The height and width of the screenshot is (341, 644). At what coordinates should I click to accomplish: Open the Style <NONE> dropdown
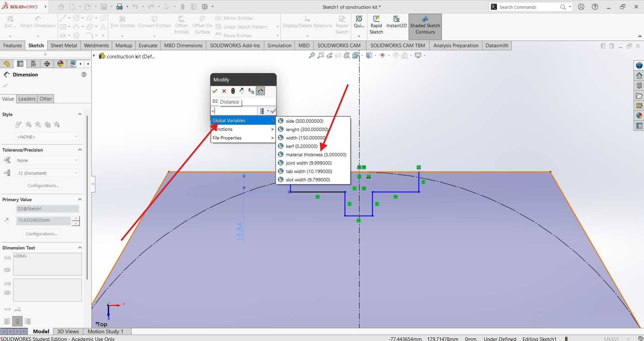click(x=47, y=137)
